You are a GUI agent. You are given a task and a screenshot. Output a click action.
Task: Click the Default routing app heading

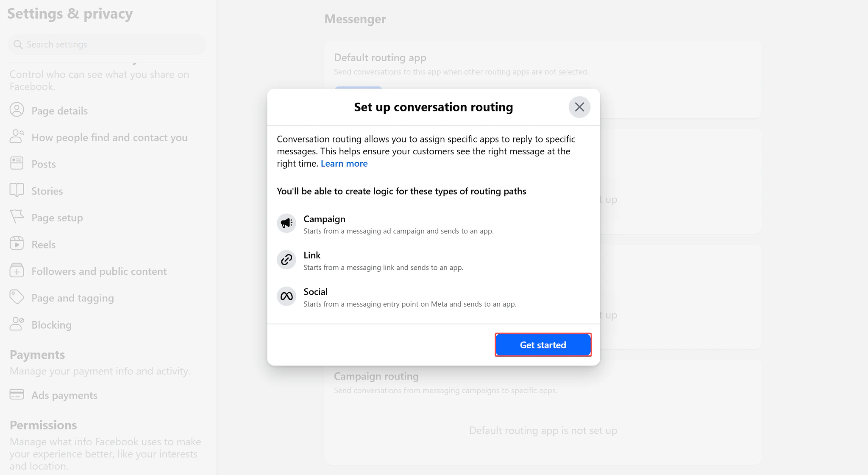380,58
